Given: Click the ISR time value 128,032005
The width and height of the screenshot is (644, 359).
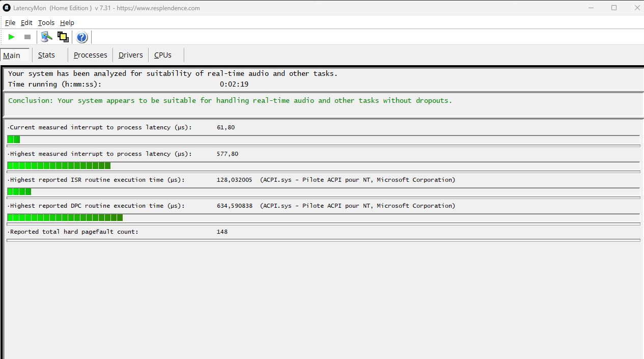Looking at the screenshot, I should [234, 180].
